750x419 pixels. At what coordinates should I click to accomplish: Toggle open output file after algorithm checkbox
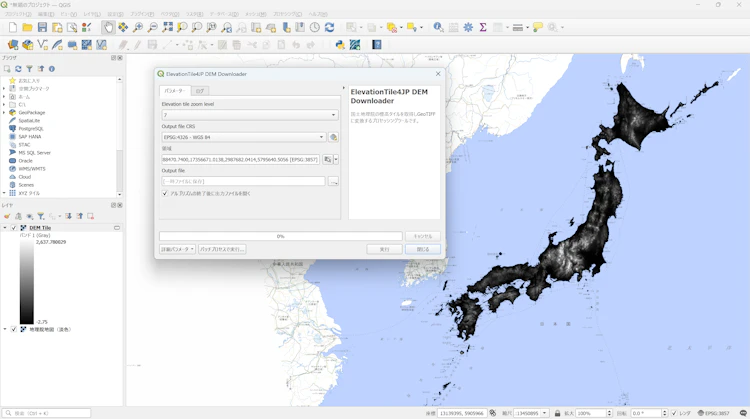click(x=165, y=193)
